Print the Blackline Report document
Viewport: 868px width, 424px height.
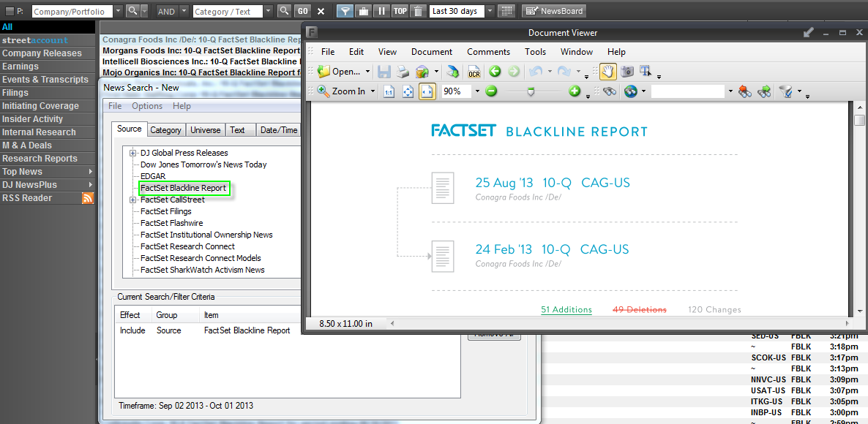[x=402, y=72]
